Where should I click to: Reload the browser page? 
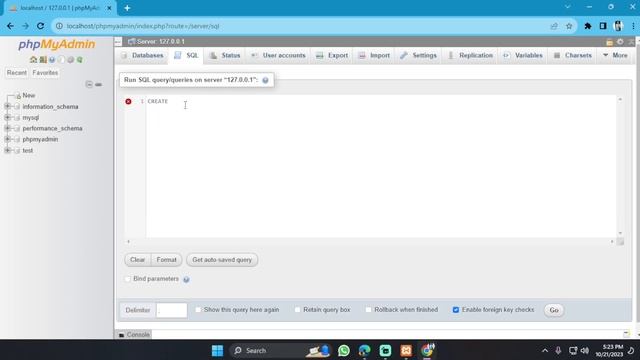point(40,26)
